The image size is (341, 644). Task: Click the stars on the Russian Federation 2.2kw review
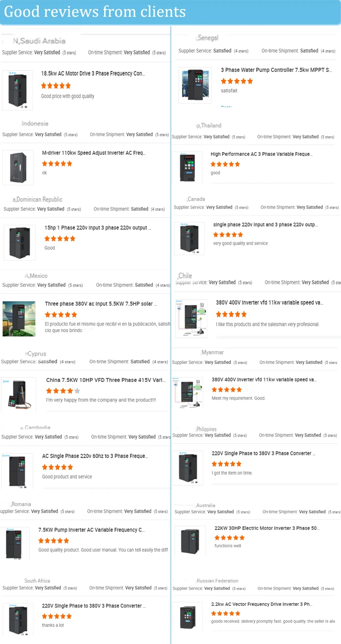click(x=226, y=613)
